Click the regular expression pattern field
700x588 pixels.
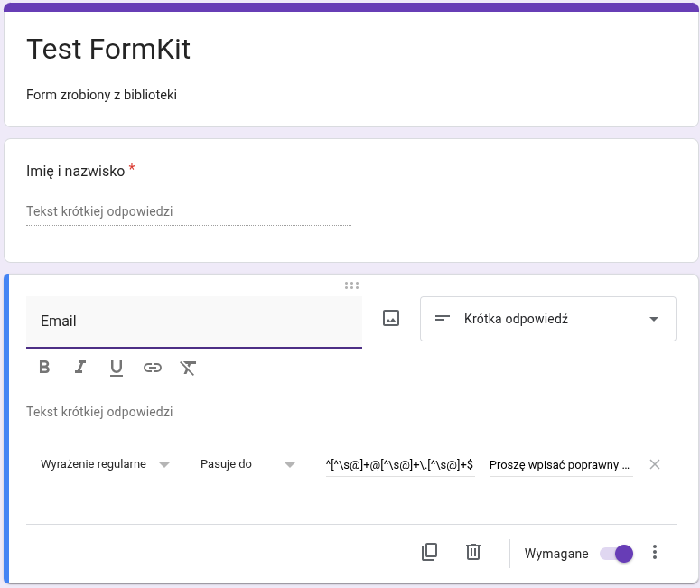tap(399, 465)
